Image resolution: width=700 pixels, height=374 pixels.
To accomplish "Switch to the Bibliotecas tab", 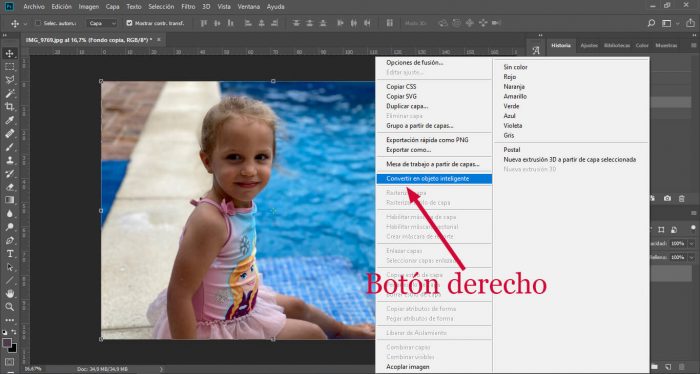I will pyautogui.click(x=617, y=46).
